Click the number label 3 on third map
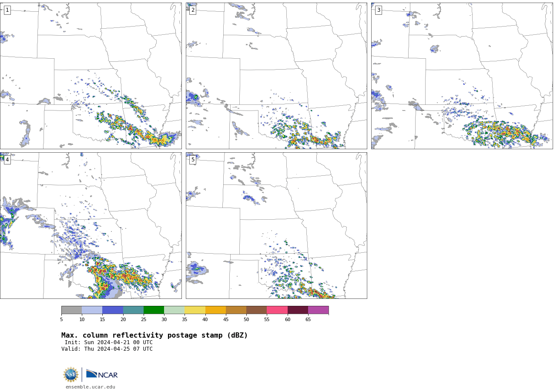 tap(378, 10)
